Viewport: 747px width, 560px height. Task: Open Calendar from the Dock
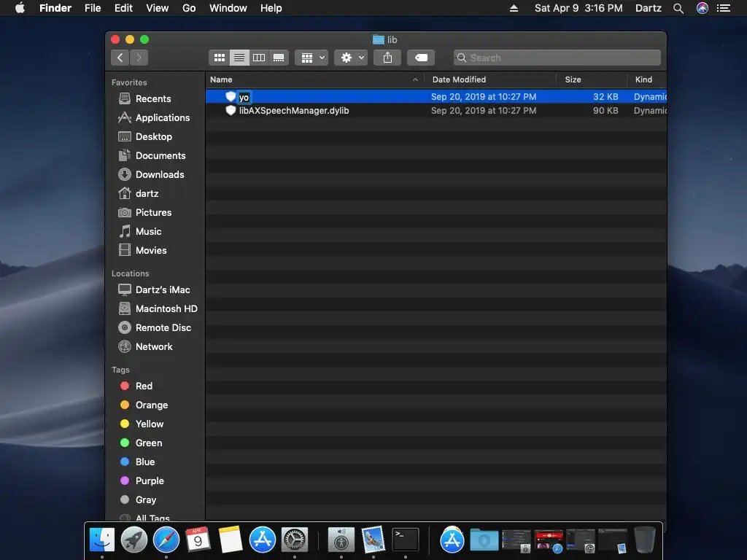pos(198,540)
